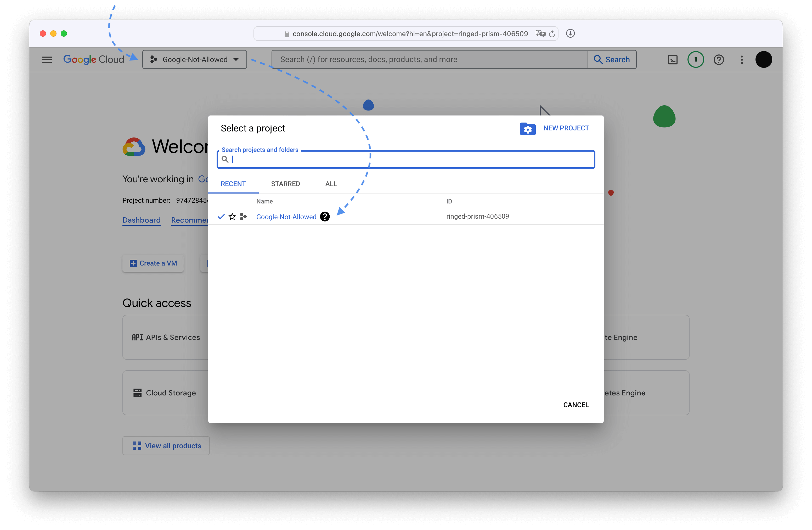Select the RECENT tab

pos(233,184)
